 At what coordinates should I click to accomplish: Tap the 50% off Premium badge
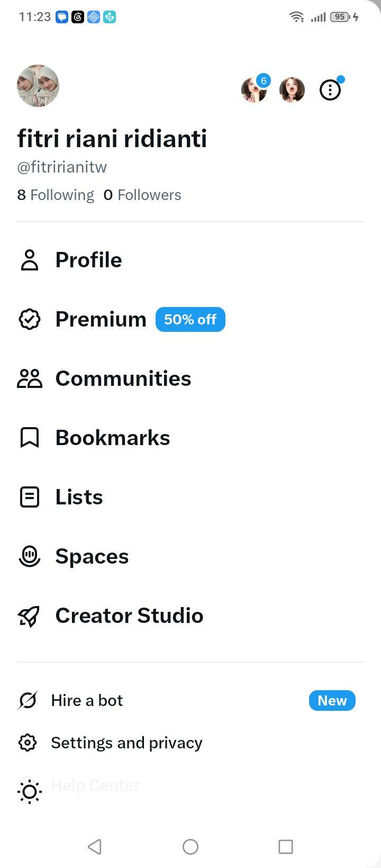[x=190, y=320]
